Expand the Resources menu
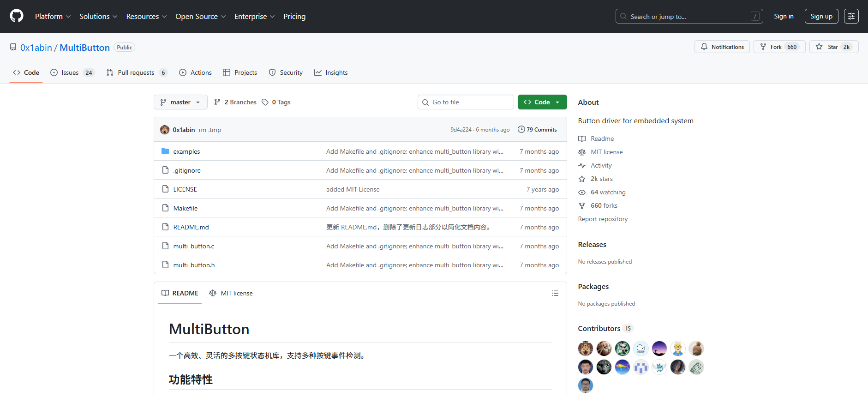Screen dimensions: 868x397 146,16
